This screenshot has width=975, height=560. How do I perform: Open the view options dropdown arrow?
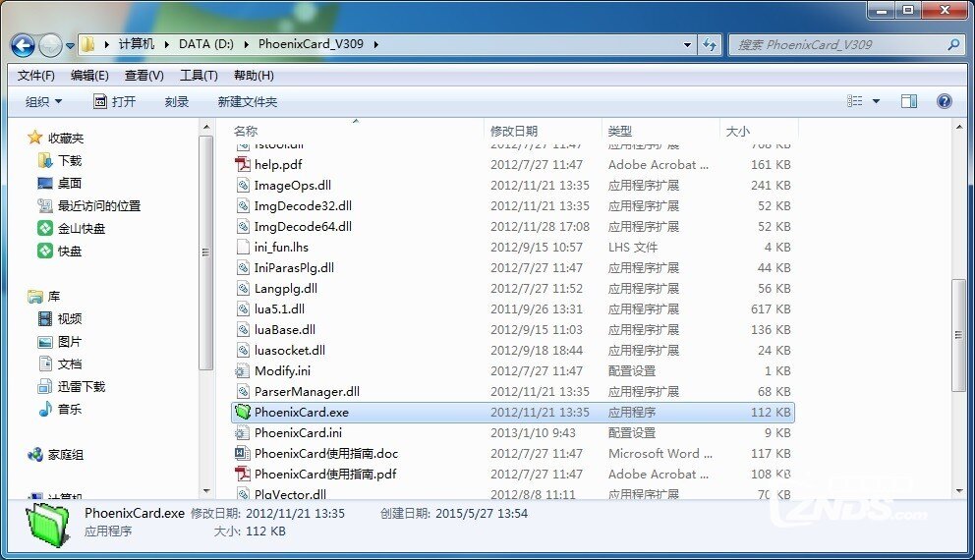click(876, 101)
